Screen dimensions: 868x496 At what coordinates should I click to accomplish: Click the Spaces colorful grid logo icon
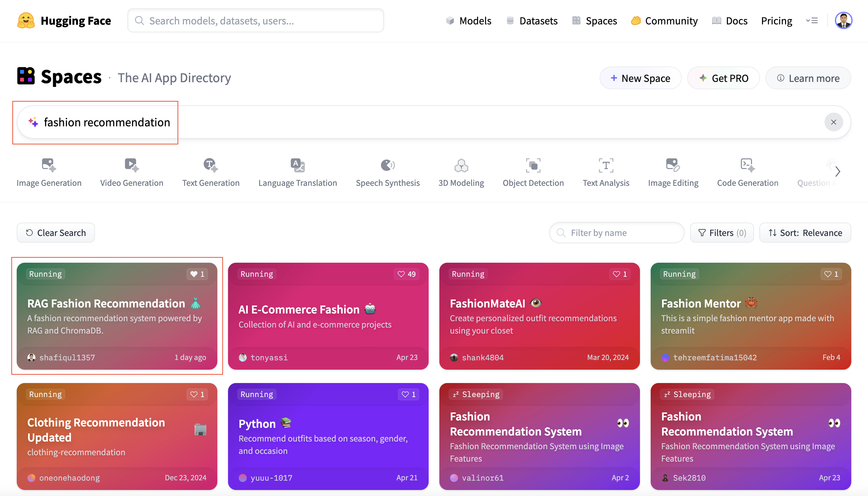pos(26,76)
